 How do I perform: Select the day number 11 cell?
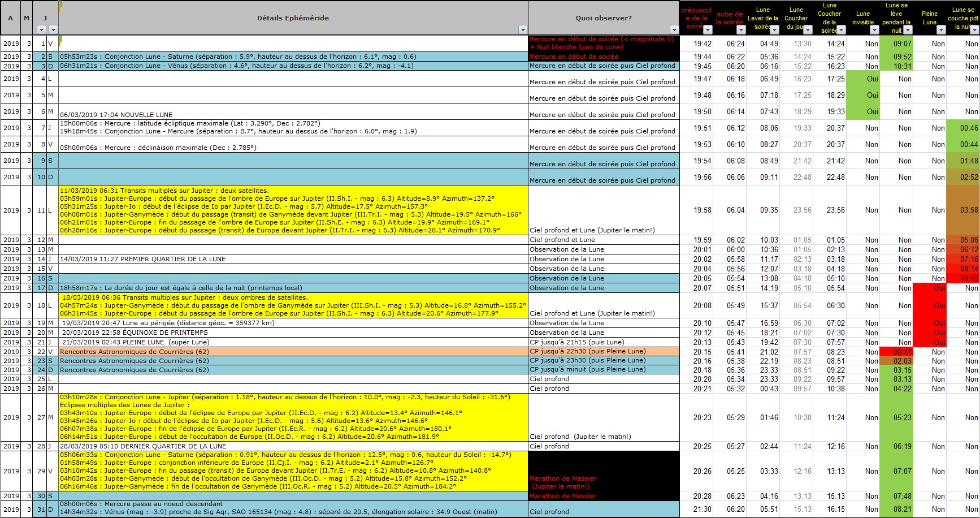pyautogui.click(x=40, y=210)
